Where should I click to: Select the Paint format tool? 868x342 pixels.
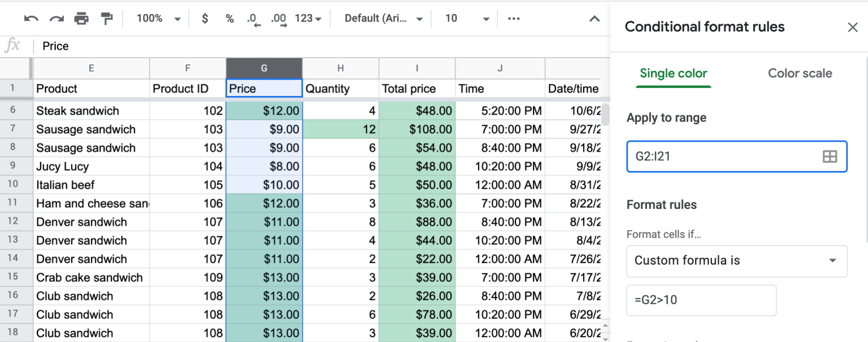106,18
